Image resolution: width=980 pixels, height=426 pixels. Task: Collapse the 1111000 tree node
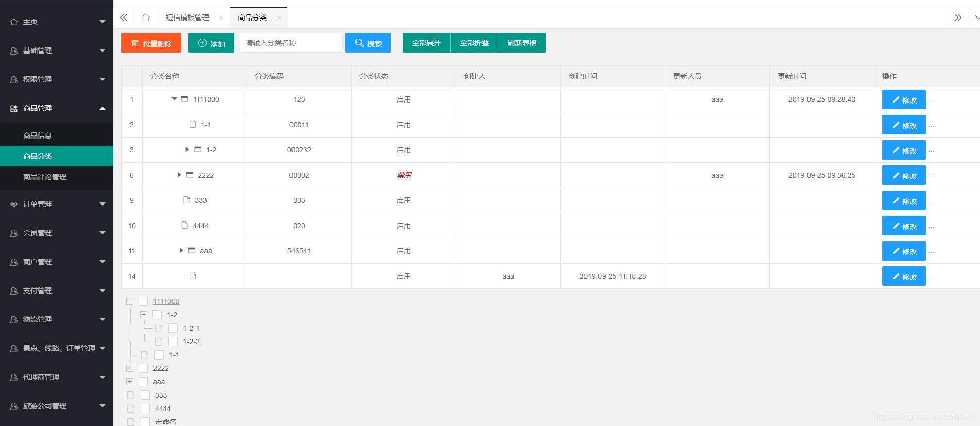130,301
